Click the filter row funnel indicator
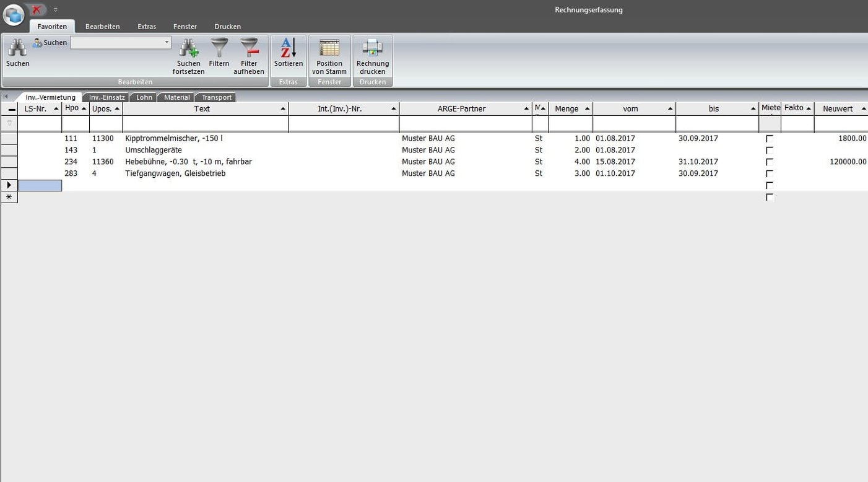The image size is (868, 482). click(x=9, y=123)
